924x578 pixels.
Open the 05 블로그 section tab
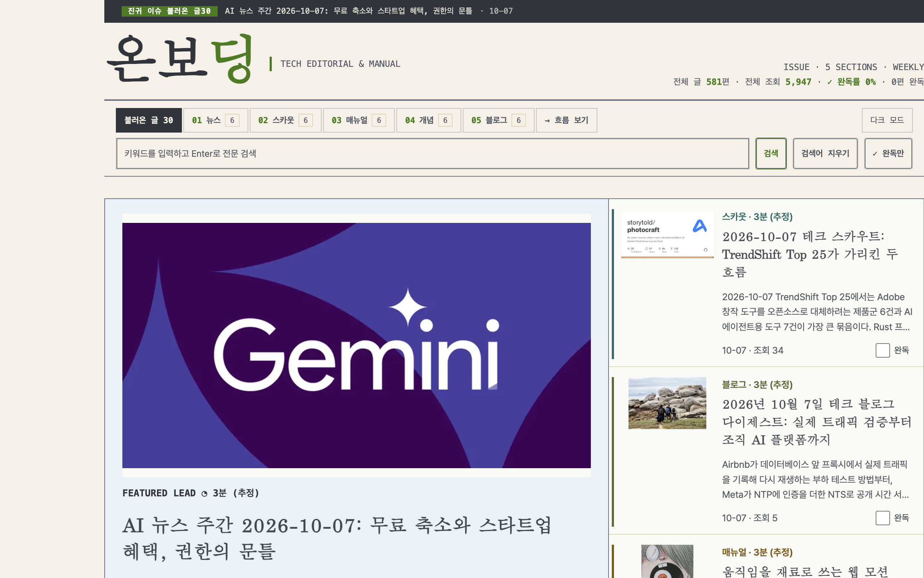(498, 120)
